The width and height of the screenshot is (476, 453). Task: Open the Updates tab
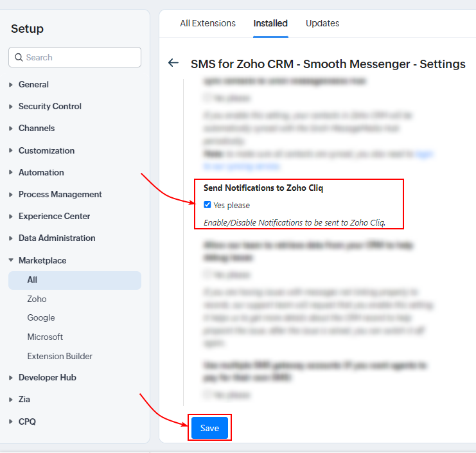[322, 23]
